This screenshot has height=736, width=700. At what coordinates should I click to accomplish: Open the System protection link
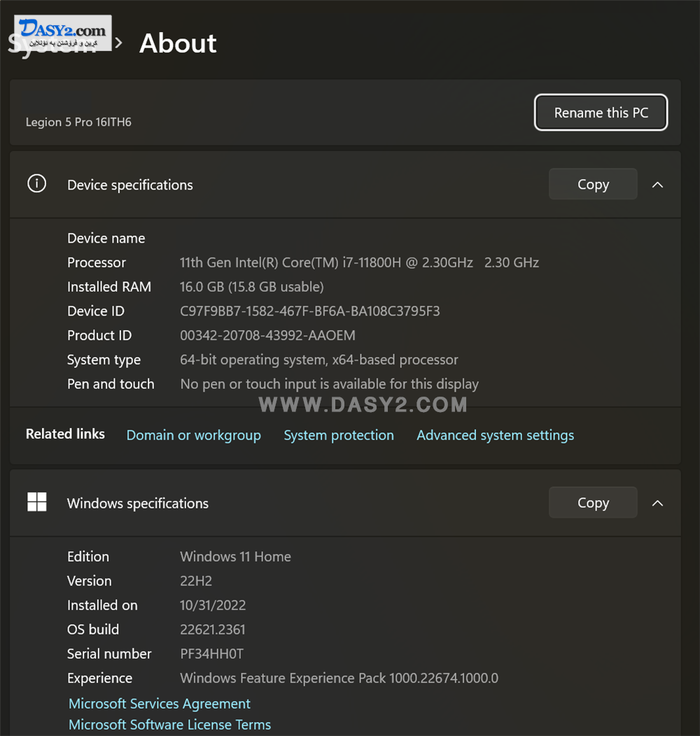click(x=339, y=435)
